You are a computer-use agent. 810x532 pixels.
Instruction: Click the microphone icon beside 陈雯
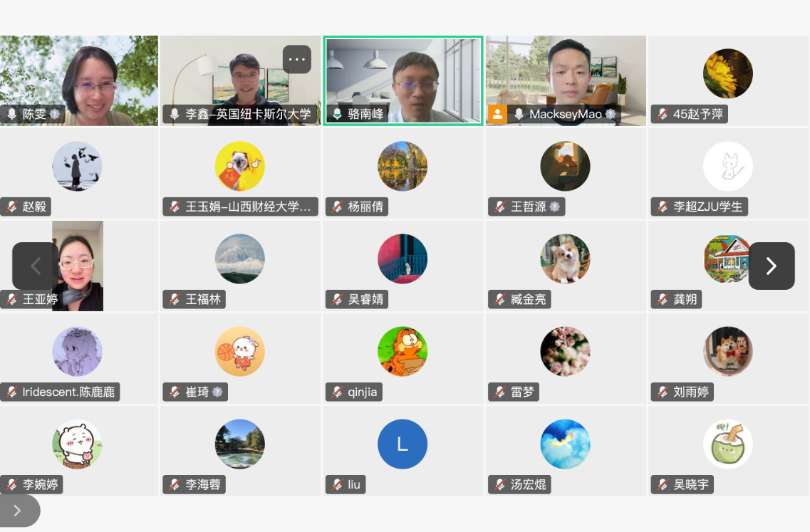click(x=12, y=114)
